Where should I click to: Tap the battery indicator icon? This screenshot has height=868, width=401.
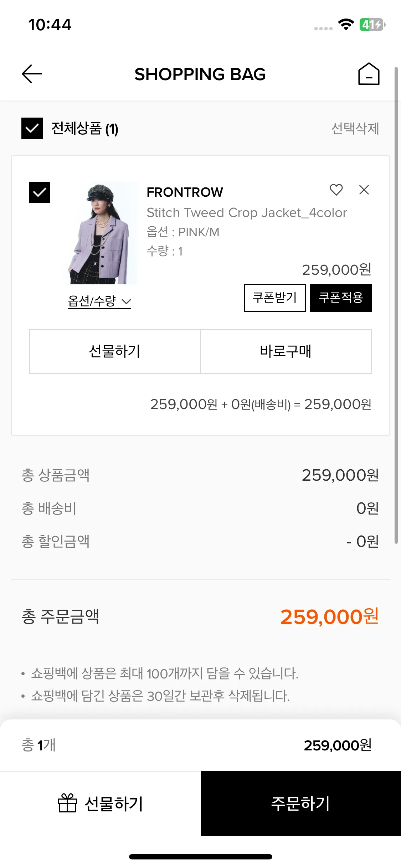(372, 25)
